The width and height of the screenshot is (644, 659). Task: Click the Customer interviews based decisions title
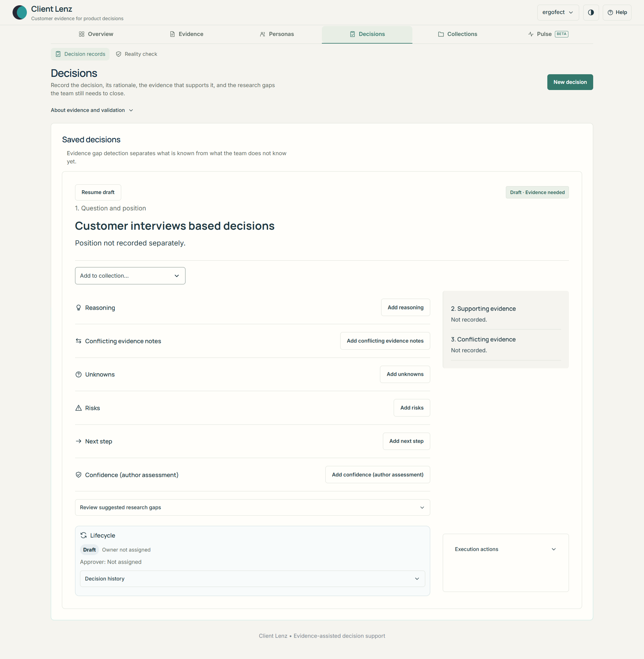pos(175,226)
